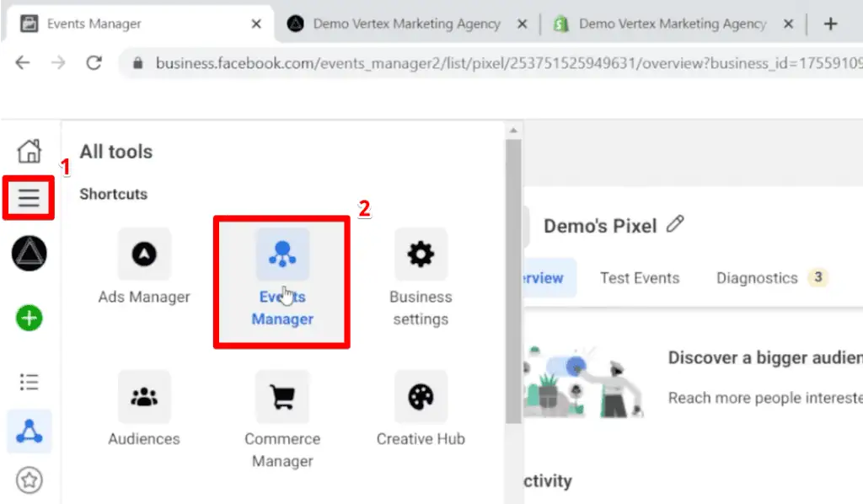This screenshot has width=863, height=504.
Task: Switch to the Test Events tab
Action: coord(640,277)
